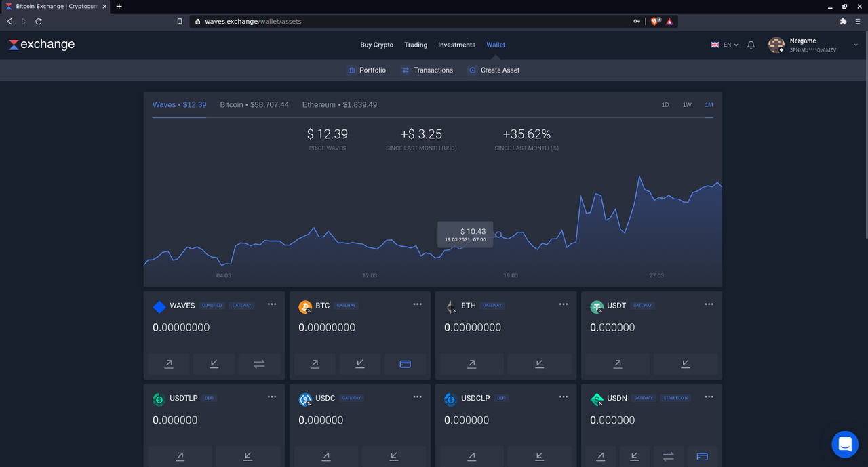Viewport: 868px width, 467px height.
Task: Click the page vertical scrollbar
Action: [865, 134]
